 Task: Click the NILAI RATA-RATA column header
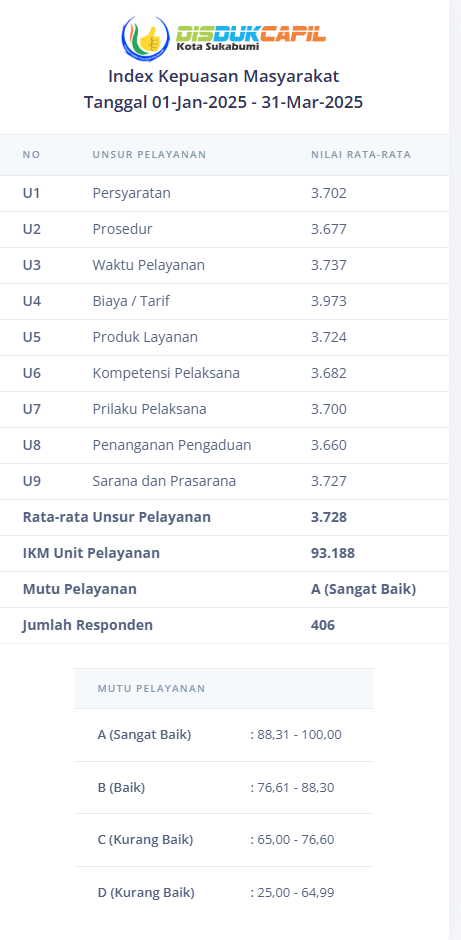coord(361,155)
